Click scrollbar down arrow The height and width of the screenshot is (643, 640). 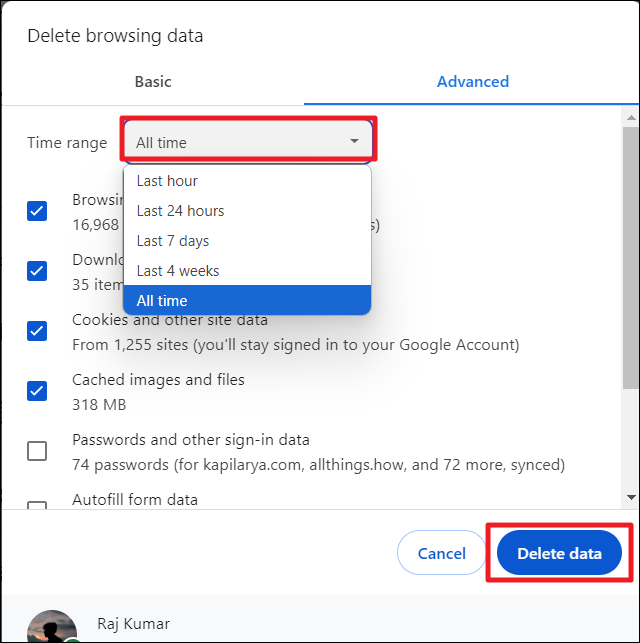coord(630,496)
